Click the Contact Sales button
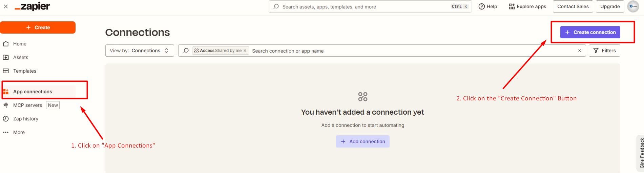This screenshot has width=644, height=173. click(x=573, y=6)
